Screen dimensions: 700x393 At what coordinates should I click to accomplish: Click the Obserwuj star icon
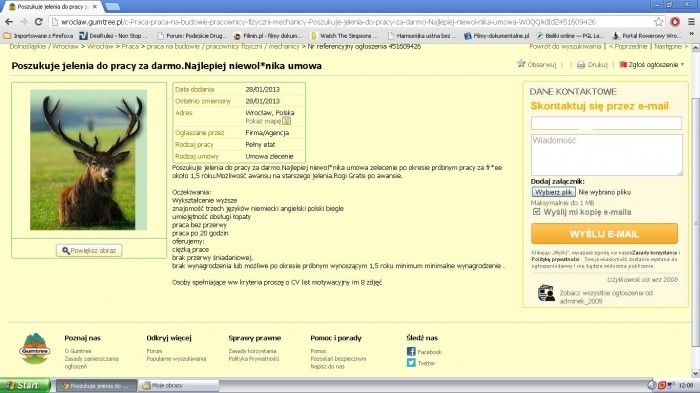(521, 63)
